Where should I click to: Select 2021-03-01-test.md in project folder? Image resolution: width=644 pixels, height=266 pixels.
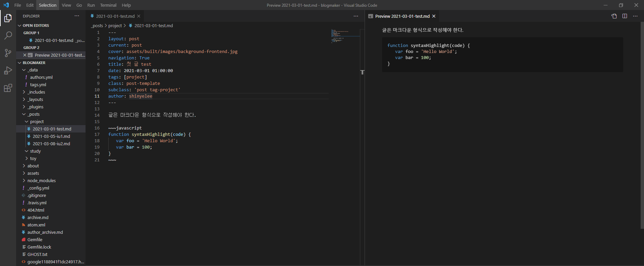[51, 129]
